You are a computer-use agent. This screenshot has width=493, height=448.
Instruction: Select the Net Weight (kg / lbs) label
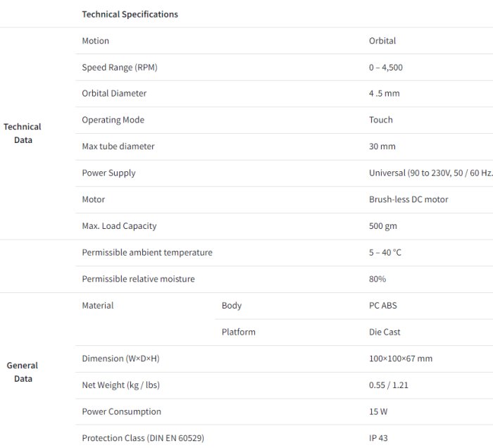121,385
